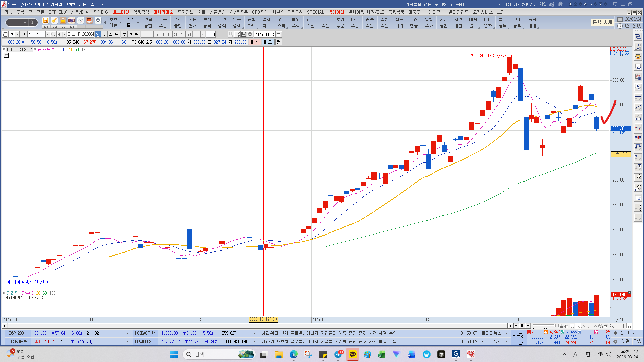Toggle the 전 button left of symbol code
This screenshot has width=644, height=362.
[x=23, y=34]
